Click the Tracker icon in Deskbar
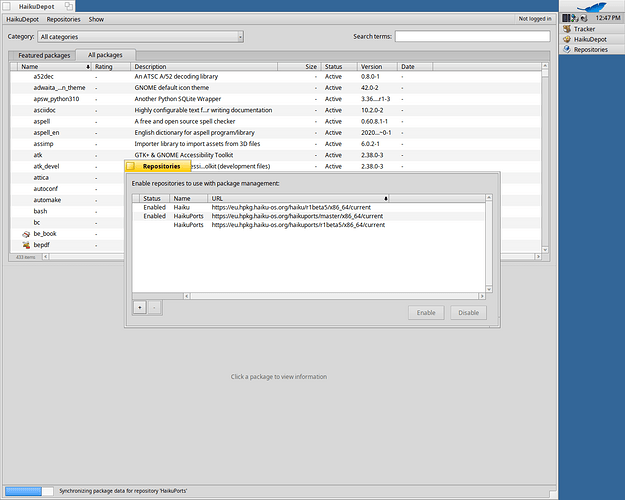Viewport: 625px width, 500px height. tap(567, 29)
